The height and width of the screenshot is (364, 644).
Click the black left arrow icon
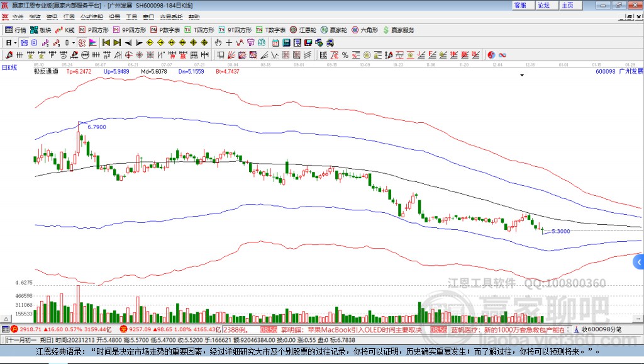pyautogui.click(x=128, y=43)
